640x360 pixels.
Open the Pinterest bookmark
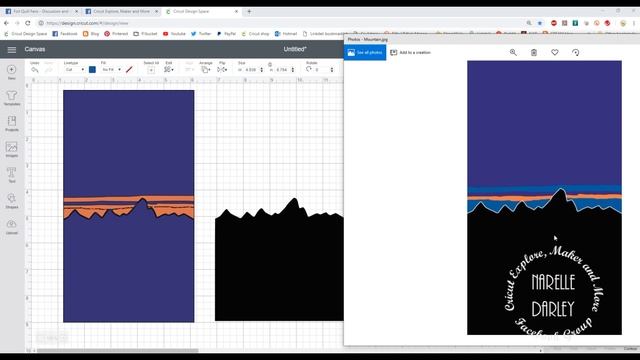(116, 34)
